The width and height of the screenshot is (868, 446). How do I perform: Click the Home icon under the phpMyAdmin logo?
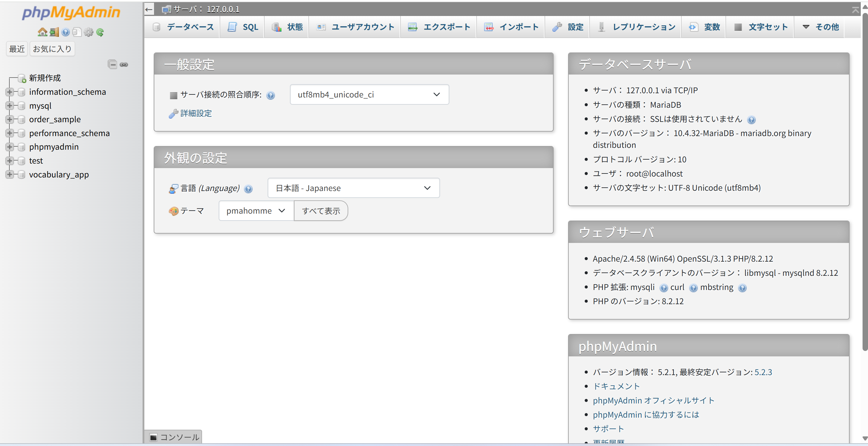pyautogui.click(x=43, y=32)
